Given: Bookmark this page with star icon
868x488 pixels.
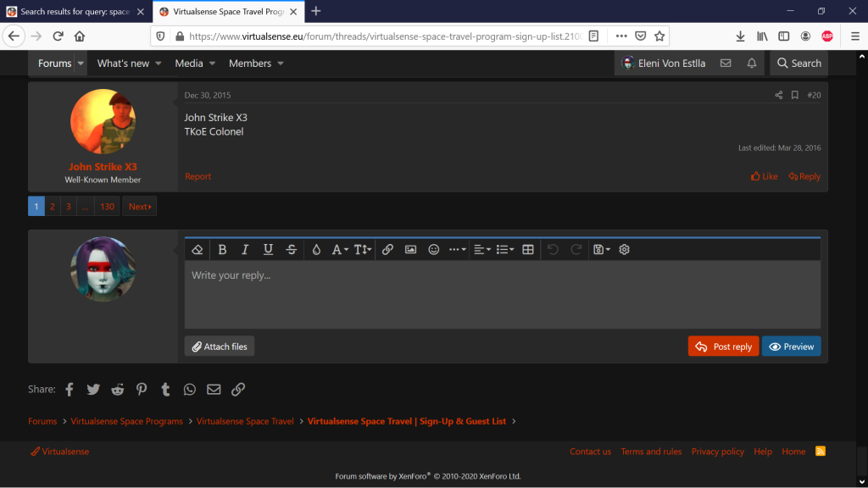Looking at the screenshot, I should 659,36.
